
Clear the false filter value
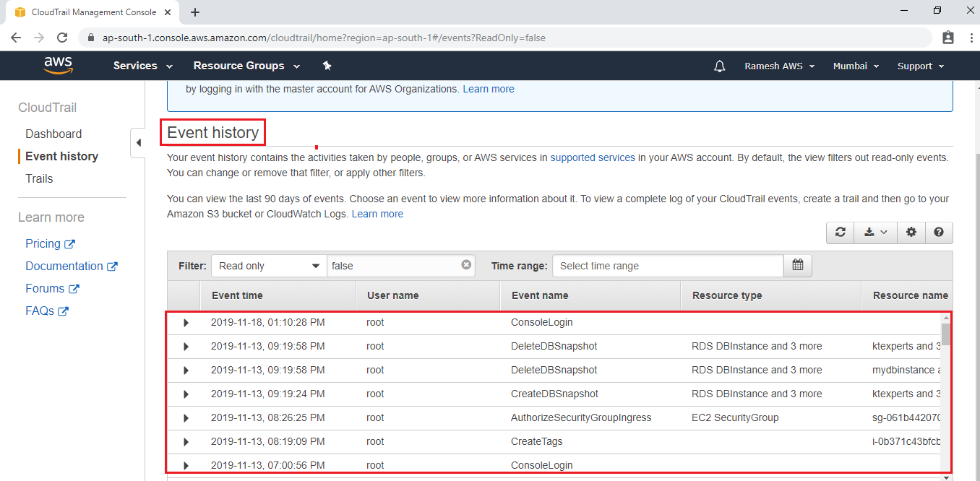[466, 265]
